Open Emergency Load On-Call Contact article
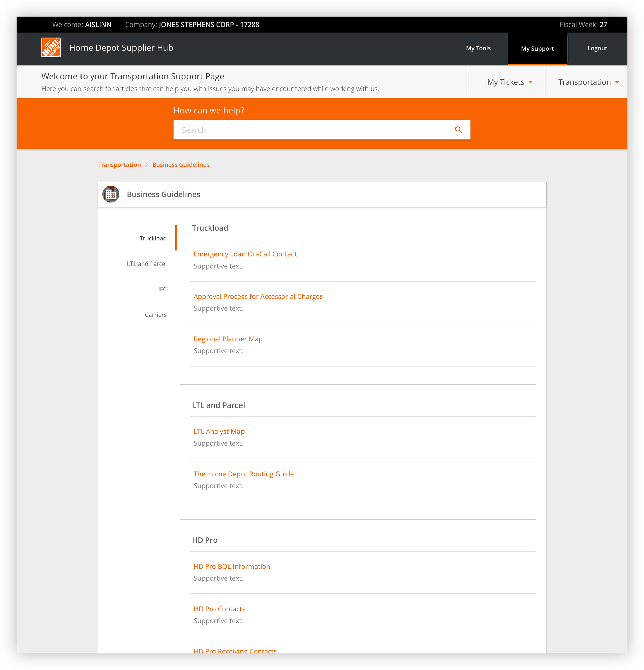The height and width of the screenshot is (670, 644). [x=245, y=254]
